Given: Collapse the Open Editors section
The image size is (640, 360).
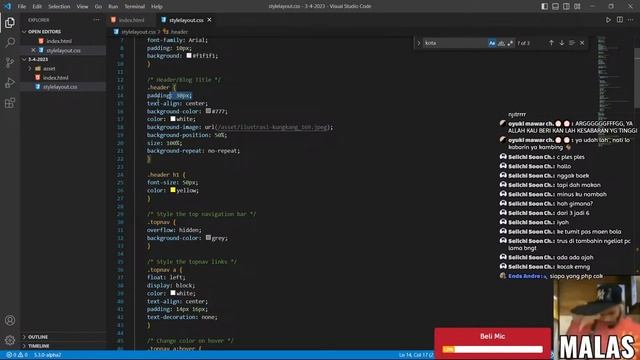Looking at the screenshot, I should pos(24,31).
